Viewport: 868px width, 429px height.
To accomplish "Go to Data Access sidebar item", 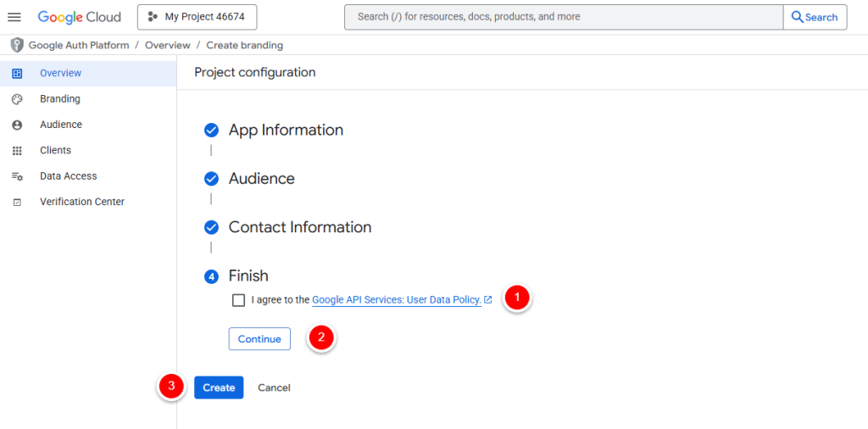I will [68, 176].
